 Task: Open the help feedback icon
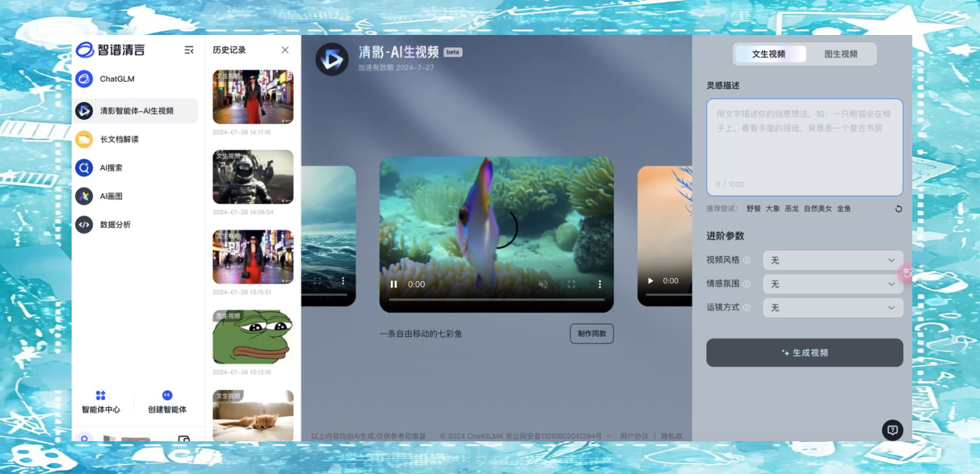pos(893,430)
